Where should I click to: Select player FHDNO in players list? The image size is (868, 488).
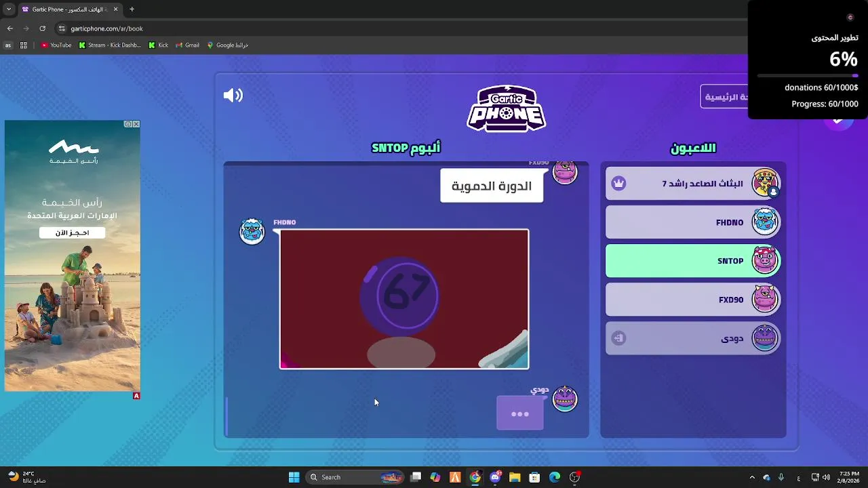693,222
